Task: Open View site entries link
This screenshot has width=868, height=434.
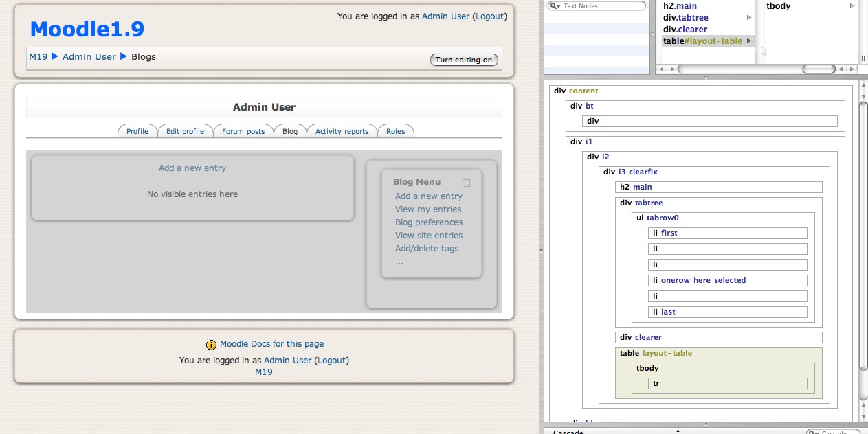Action: [429, 235]
